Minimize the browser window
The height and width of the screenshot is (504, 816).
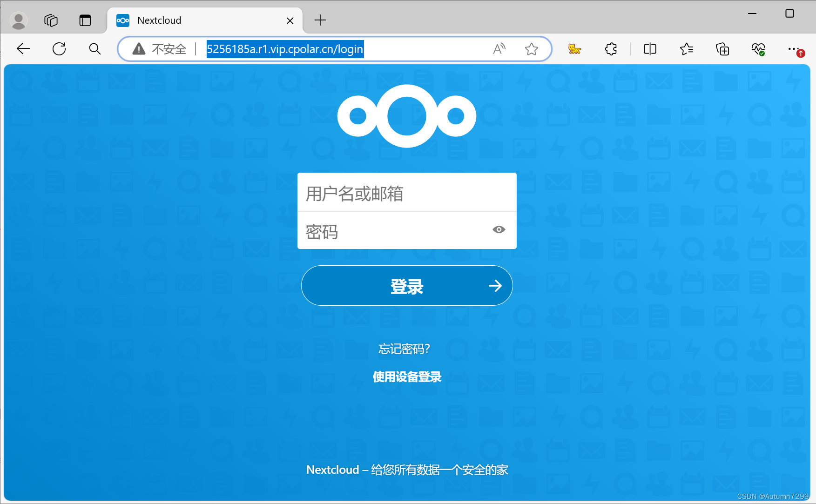752,13
